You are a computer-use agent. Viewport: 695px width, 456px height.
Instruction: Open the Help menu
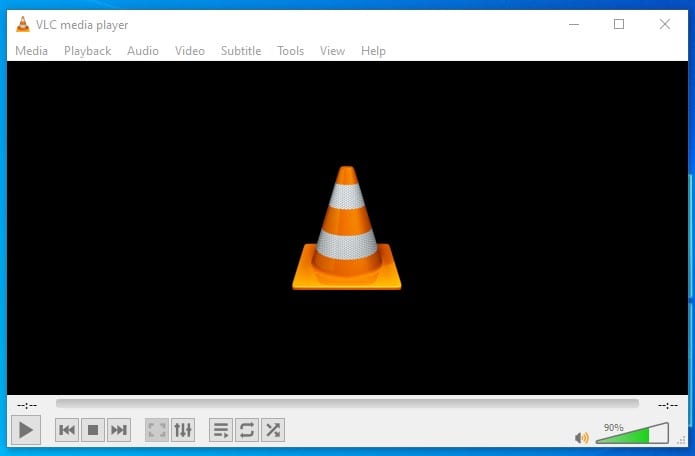373,51
